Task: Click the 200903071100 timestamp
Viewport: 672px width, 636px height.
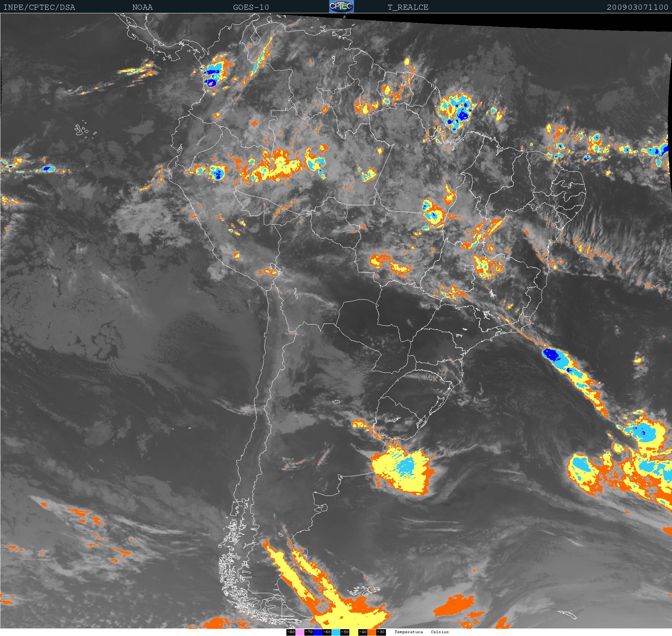Action: 637,7
